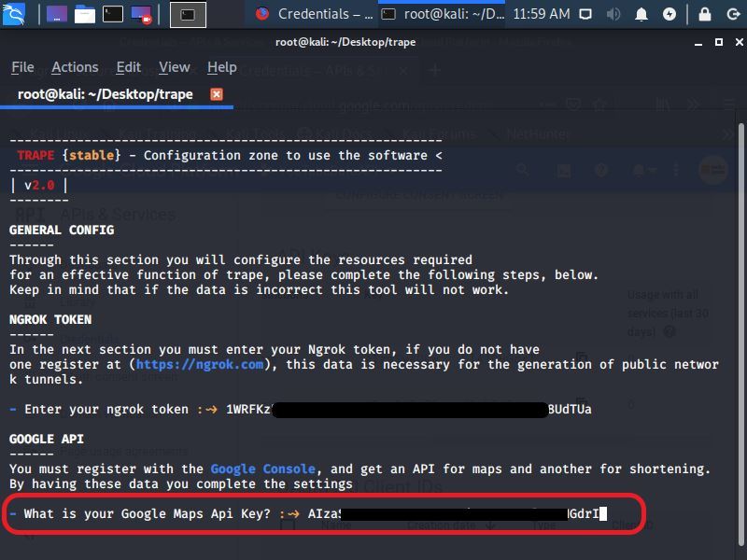Open the Kali dragon applications menu
This screenshot has width=747, height=560.
point(14,14)
